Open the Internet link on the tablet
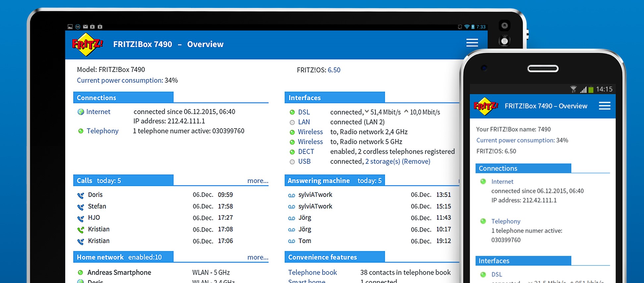This screenshot has height=283, width=644. (98, 112)
